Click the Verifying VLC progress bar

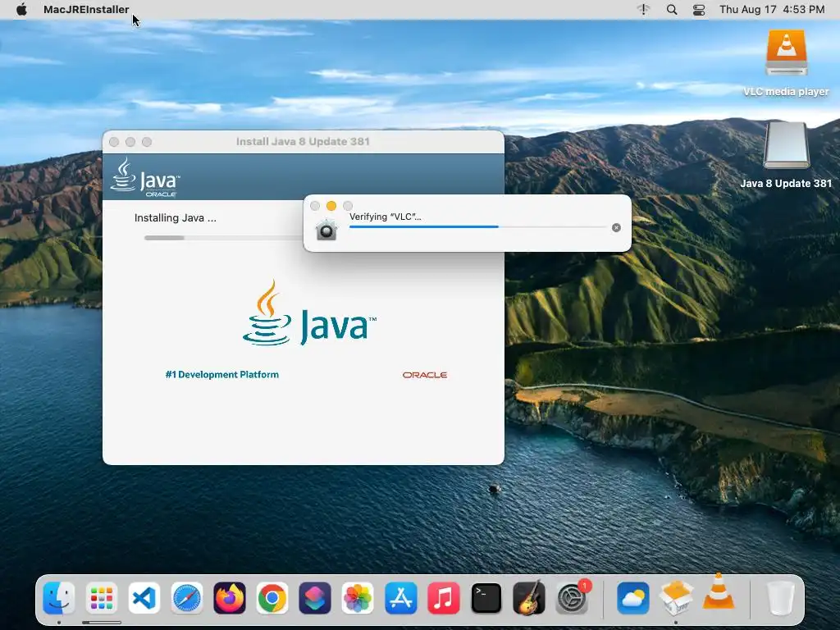(477, 226)
